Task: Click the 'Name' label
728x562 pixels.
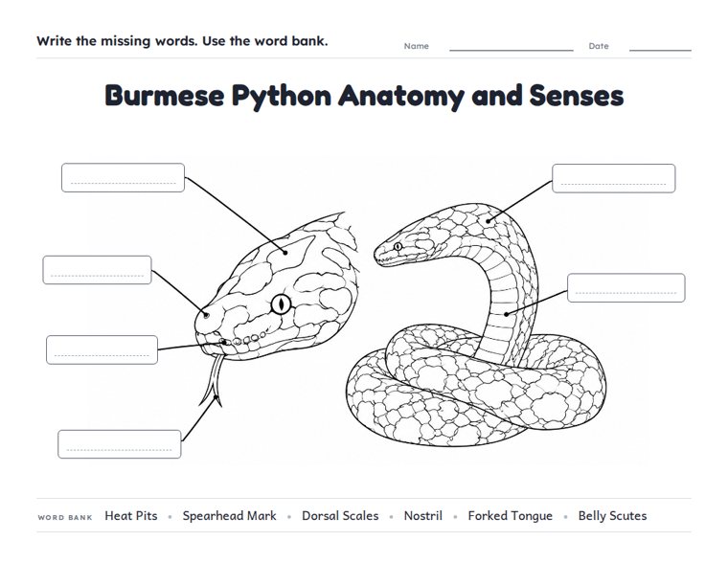Action: point(416,46)
